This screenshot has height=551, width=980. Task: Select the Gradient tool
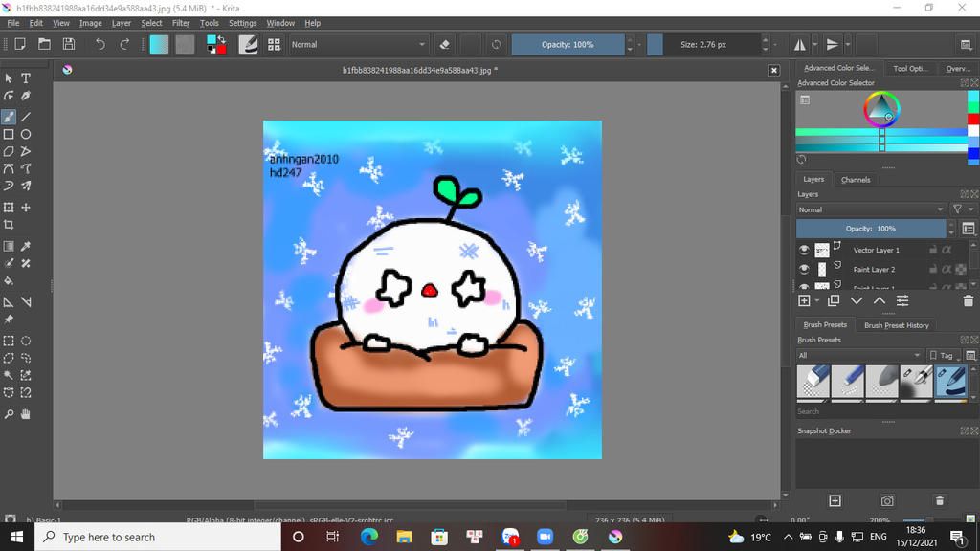(9, 246)
